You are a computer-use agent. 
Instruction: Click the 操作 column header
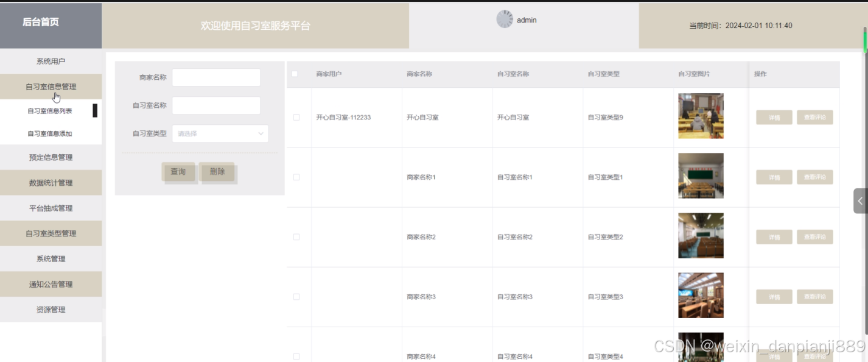(x=760, y=74)
